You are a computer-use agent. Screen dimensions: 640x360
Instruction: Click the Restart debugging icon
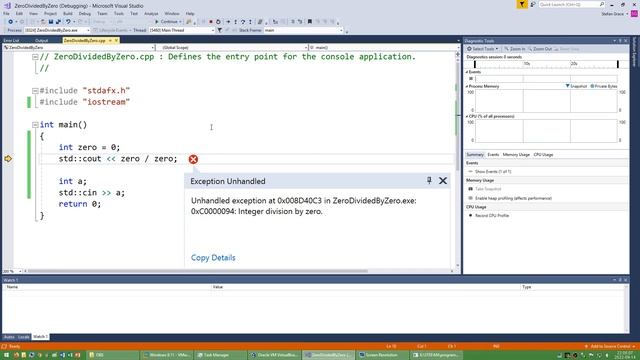click(218, 22)
